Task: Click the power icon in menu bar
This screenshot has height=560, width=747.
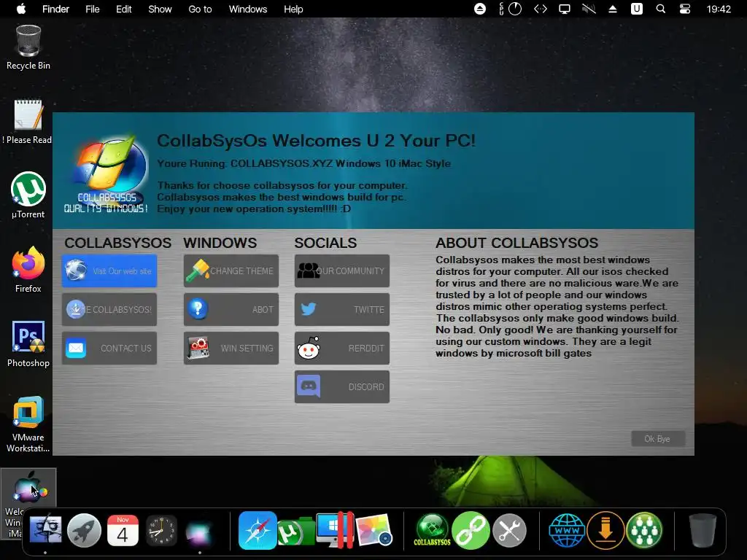Action: (x=515, y=9)
